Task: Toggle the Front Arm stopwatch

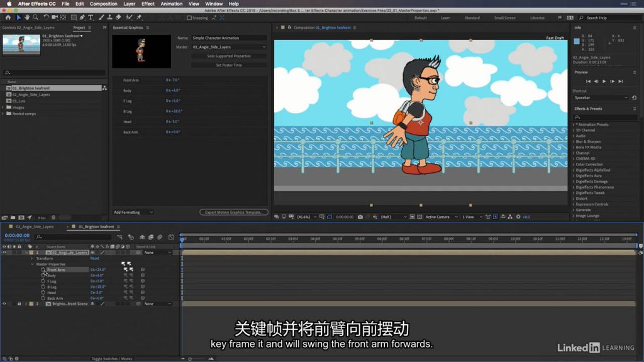Action: pos(43,270)
